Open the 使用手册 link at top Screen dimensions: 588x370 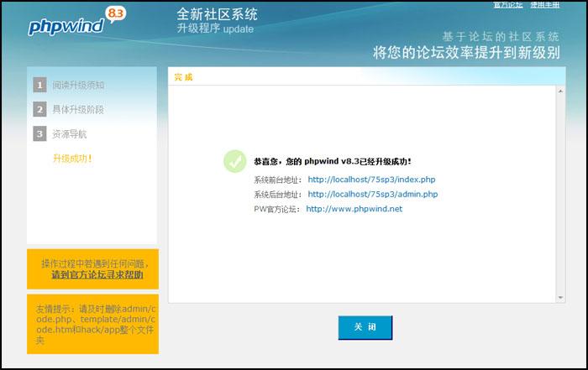(x=545, y=4)
